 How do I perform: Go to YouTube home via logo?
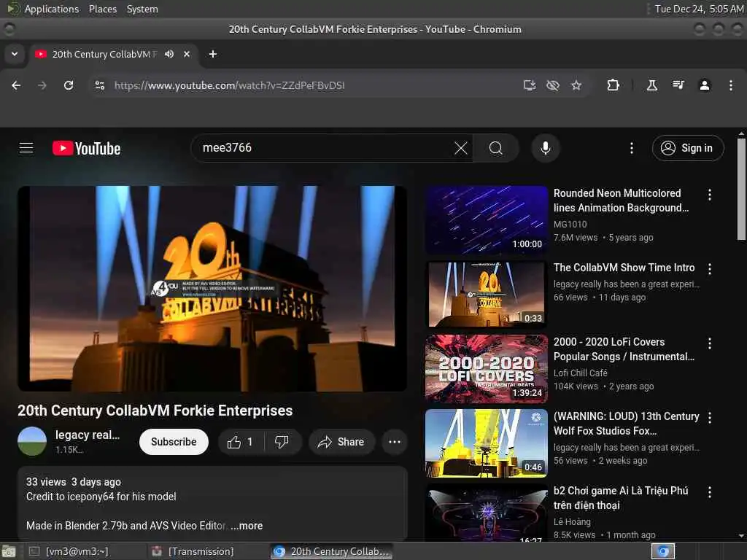point(86,148)
